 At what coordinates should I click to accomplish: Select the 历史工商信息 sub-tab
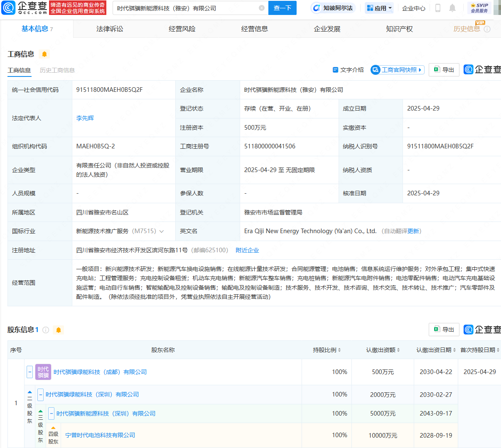[57, 70]
